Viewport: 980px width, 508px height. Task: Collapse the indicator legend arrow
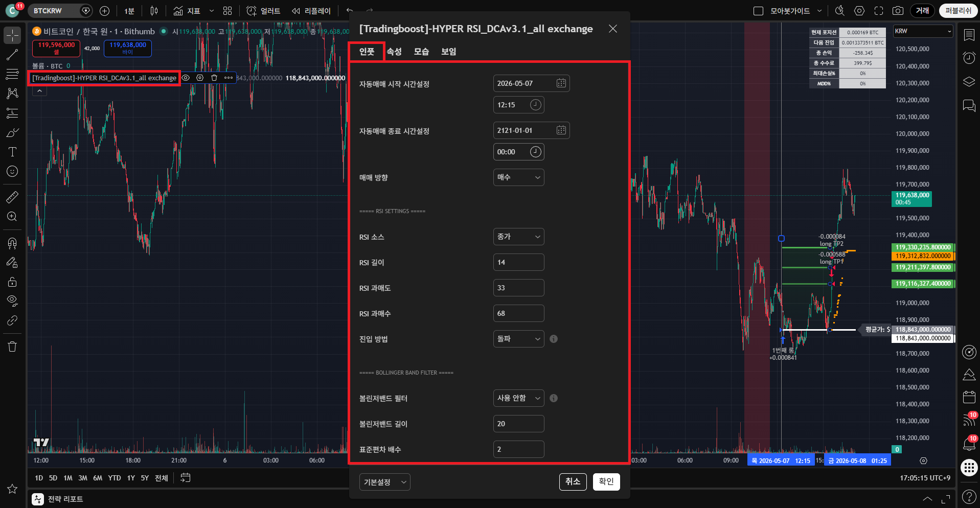pyautogui.click(x=39, y=91)
